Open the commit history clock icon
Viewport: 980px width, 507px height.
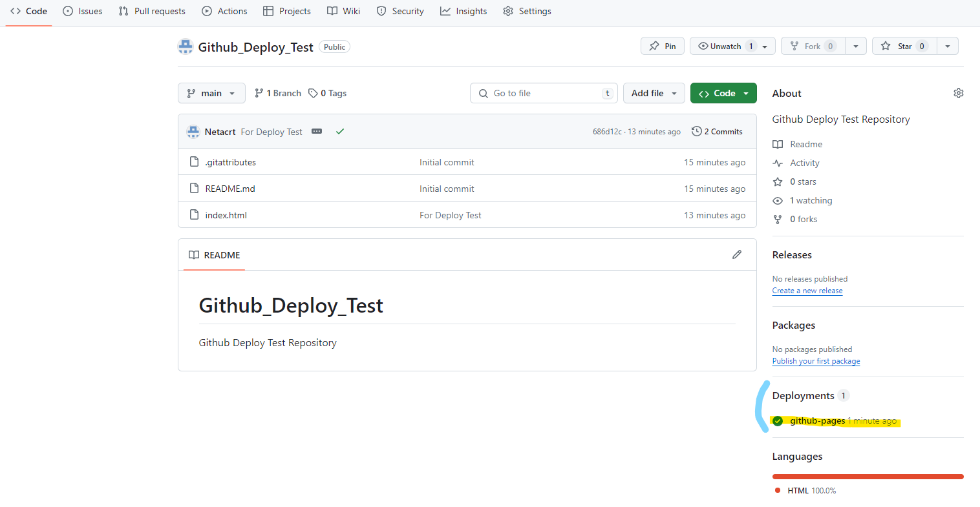[696, 131]
